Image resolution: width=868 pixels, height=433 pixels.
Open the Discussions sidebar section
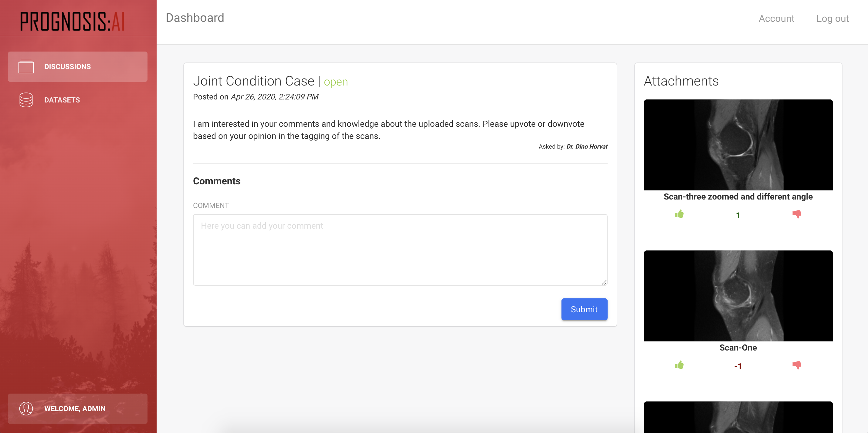[67, 67]
